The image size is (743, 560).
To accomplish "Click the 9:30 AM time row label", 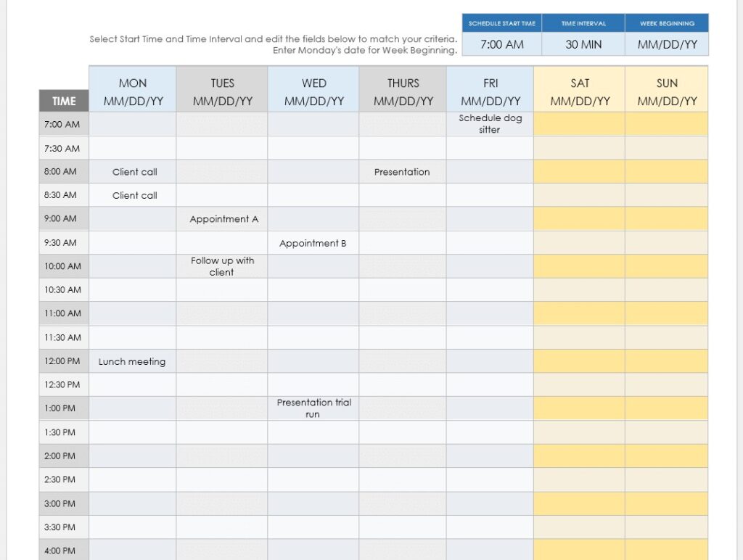I will [x=64, y=242].
